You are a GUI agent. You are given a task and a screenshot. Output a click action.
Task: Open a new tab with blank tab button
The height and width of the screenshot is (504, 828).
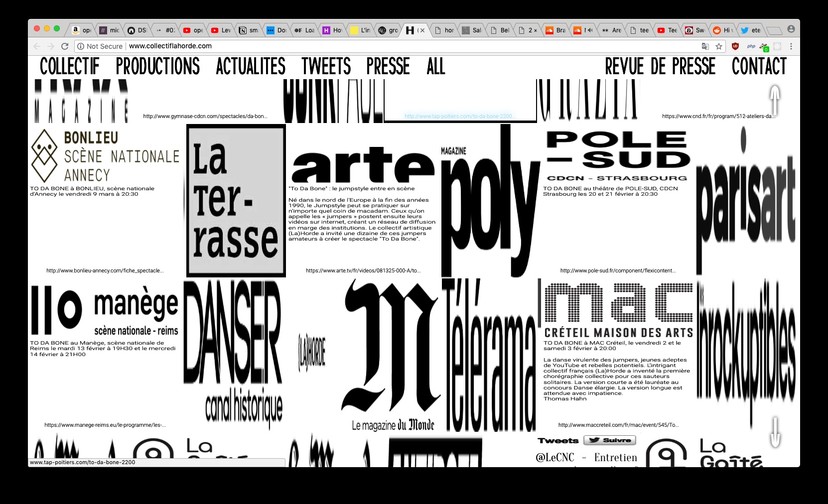pos(774,31)
